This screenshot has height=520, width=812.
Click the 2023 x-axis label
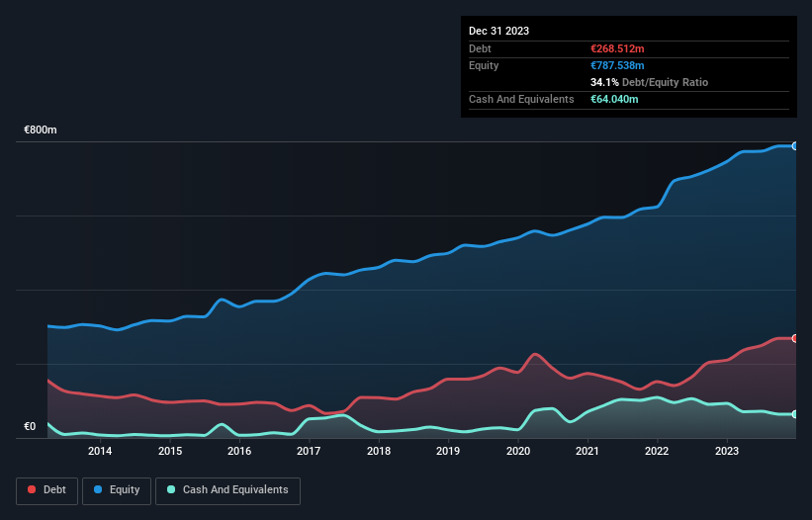point(727,451)
